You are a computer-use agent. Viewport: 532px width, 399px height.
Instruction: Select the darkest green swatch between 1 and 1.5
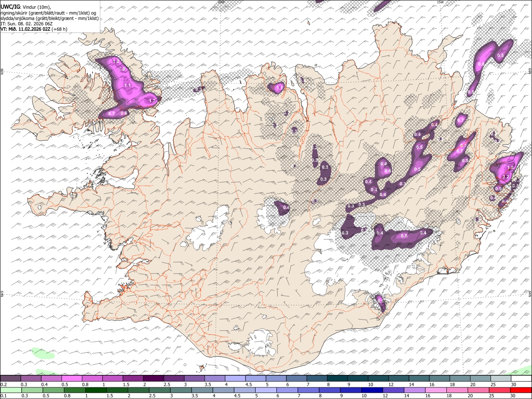(x=96, y=390)
